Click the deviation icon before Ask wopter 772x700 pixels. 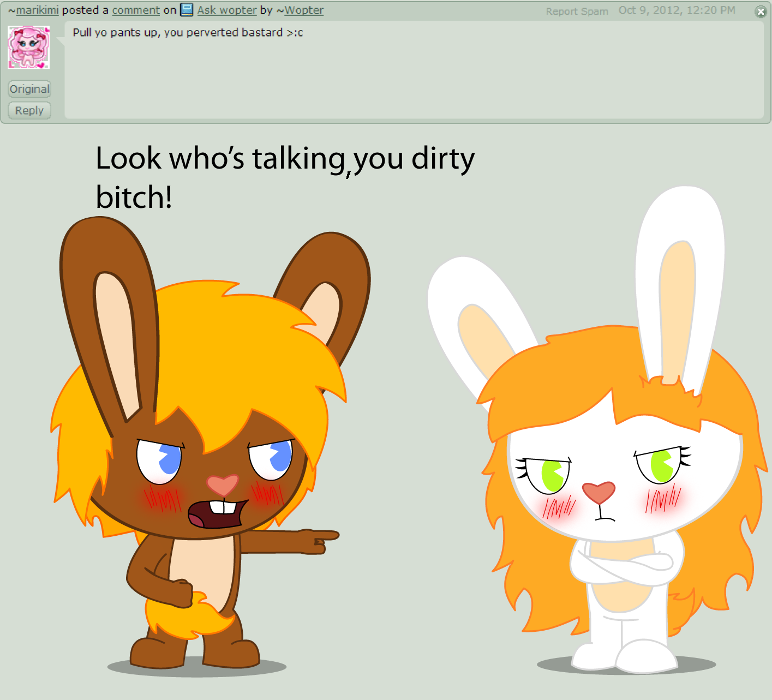click(x=187, y=9)
